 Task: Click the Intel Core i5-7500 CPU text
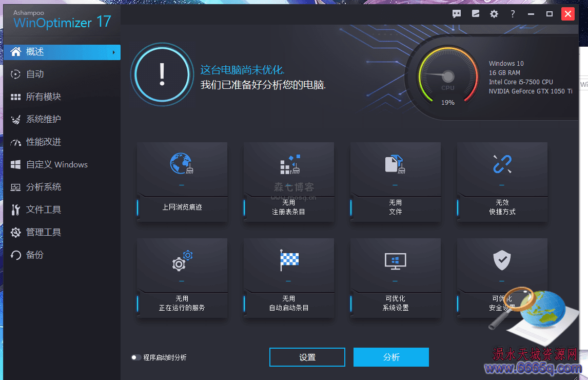(x=521, y=82)
